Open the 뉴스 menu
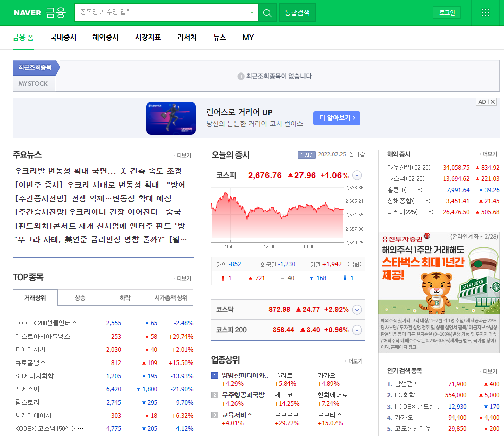Image resolution: width=504 pixels, height=436 pixels. click(x=220, y=38)
